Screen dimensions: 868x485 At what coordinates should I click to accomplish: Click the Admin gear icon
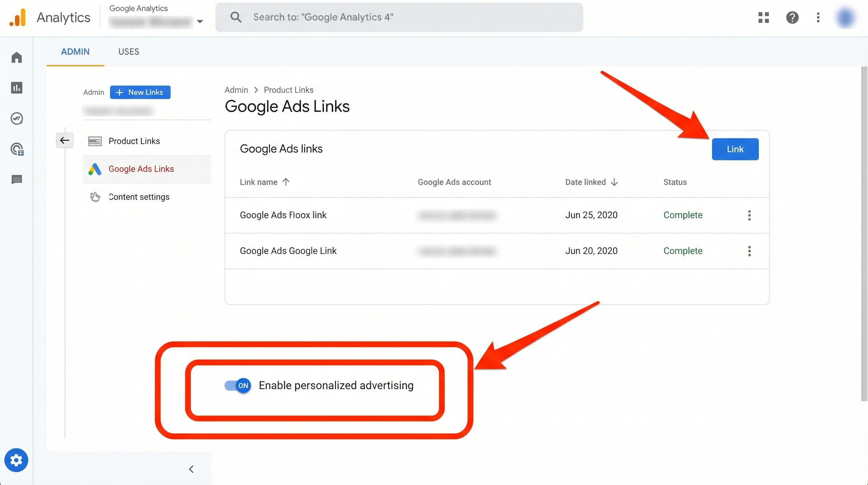[16, 460]
